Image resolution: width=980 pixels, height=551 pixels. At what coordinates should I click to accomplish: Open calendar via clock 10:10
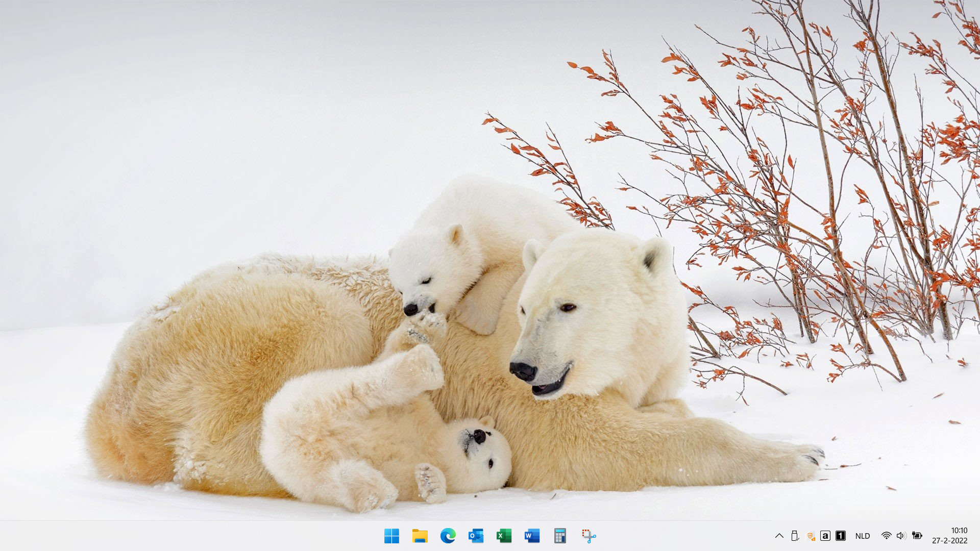click(959, 531)
